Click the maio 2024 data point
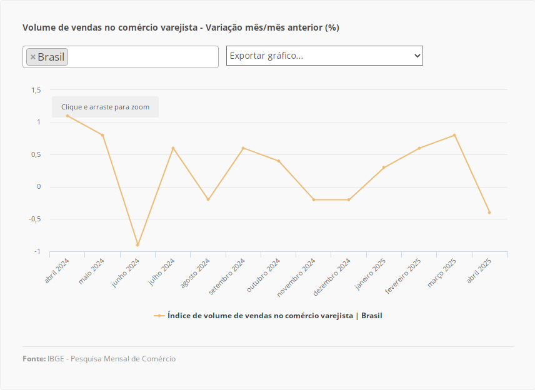This screenshot has width=535, height=392. click(102, 135)
